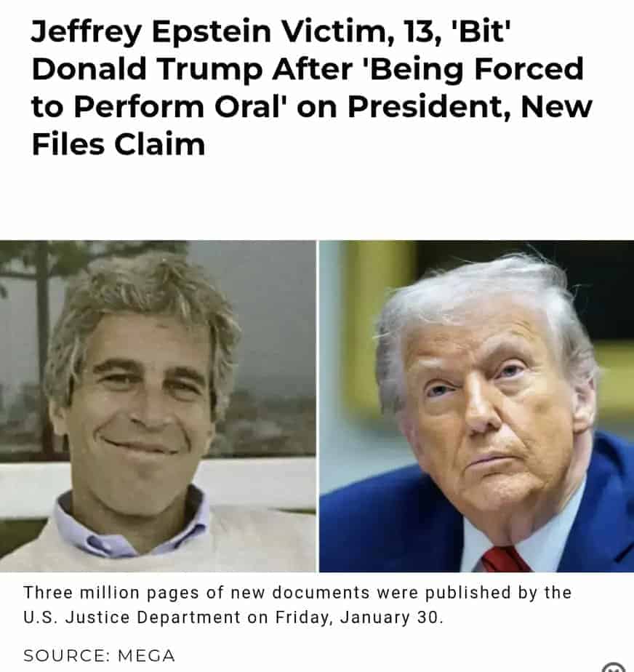Open the right photo of man in blue suit
Viewport: 634px width, 672px height.
(x=477, y=407)
